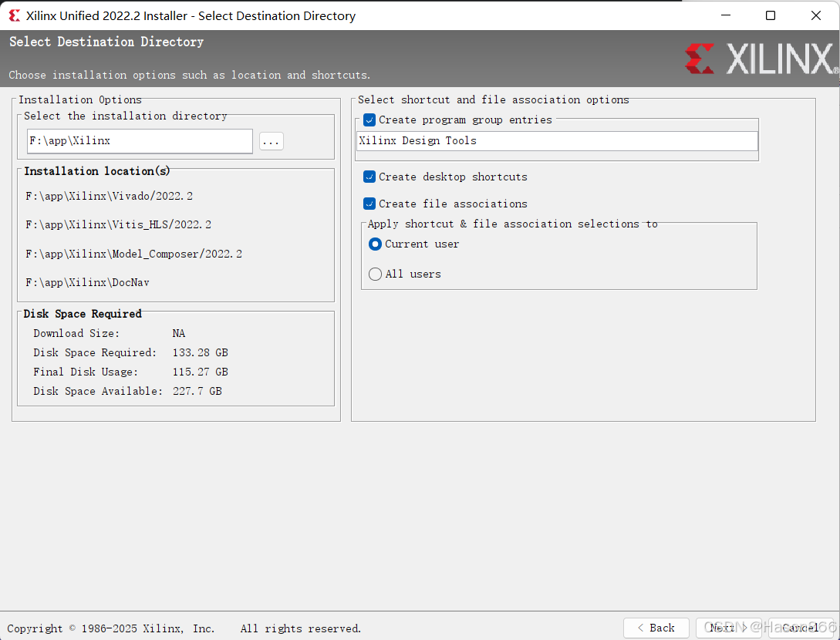Viewport: 840px width, 640px height.
Task: Click the Installation location(s) heading
Action: pos(97,171)
